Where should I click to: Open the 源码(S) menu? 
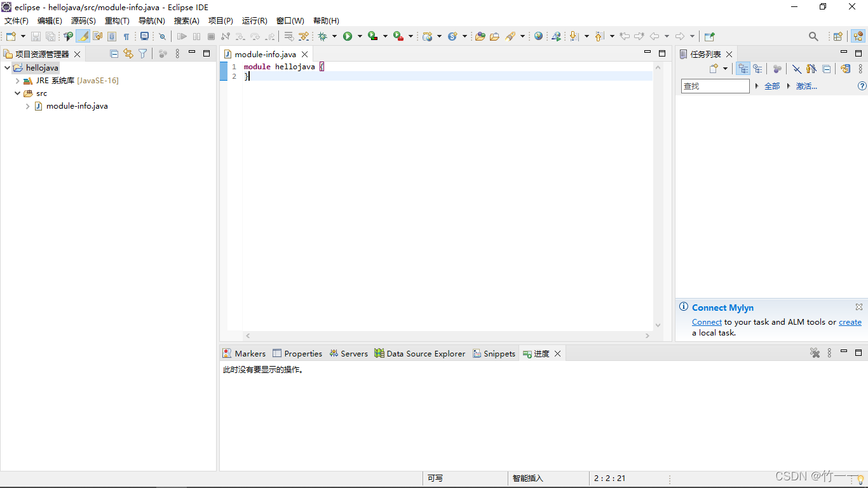[83, 21]
